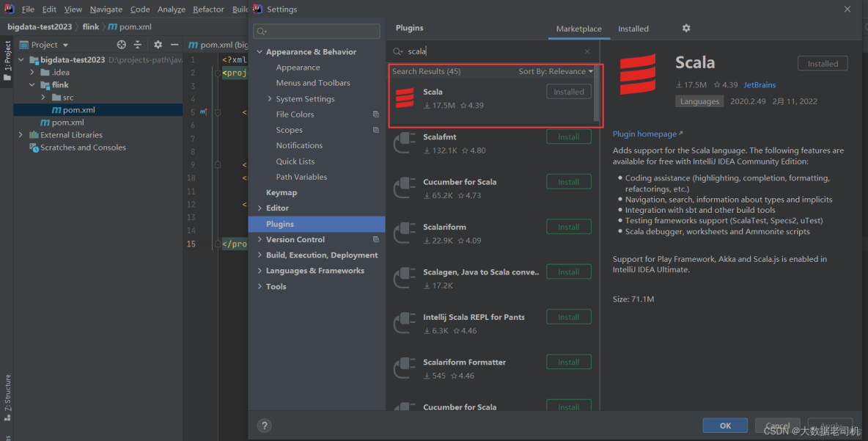Switch to the Installed plugins tab
The width and height of the screenshot is (868, 441).
(633, 28)
